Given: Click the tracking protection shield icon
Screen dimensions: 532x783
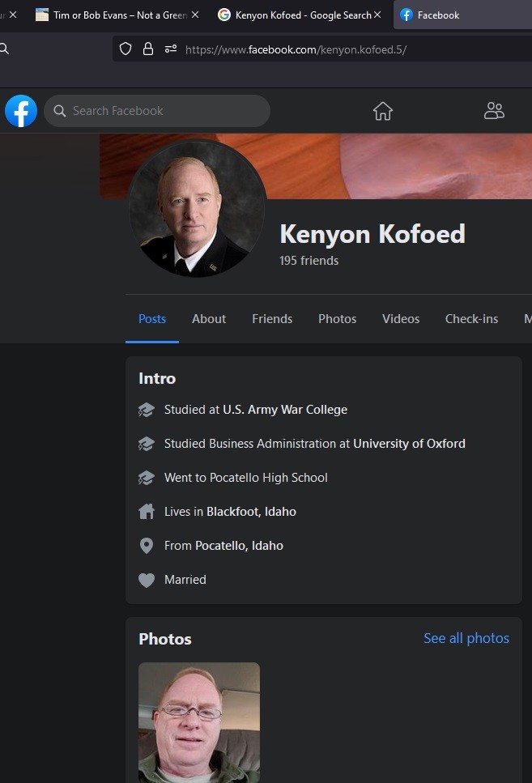Looking at the screenshot, I should click(x=126, y=49).
